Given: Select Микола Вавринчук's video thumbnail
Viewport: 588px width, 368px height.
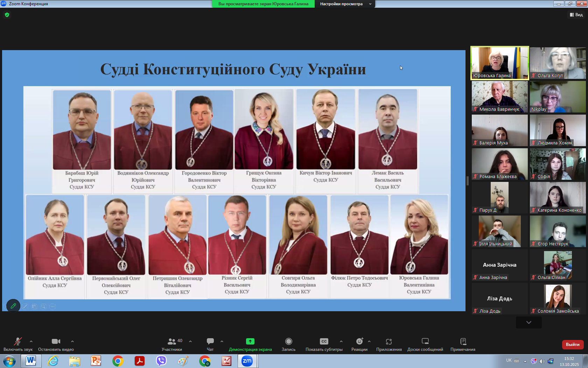Looking at the screenshot, I should [499, 97].
